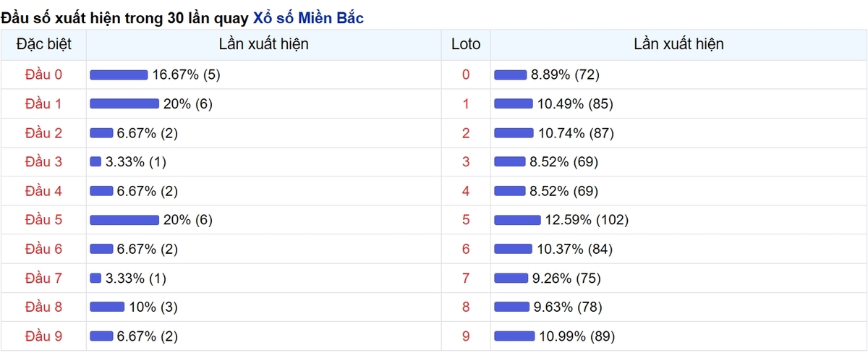Click the Xổ số Miền Bắc link
This screenshot has height=353, width=868.
[x=308, y=18]
